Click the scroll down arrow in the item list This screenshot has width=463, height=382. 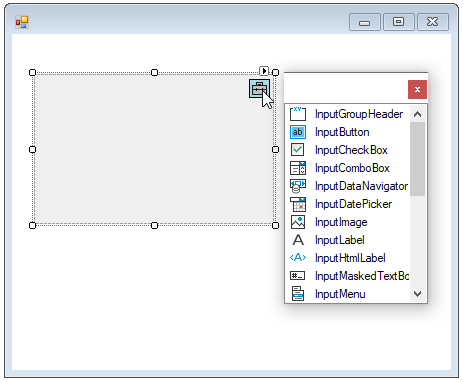tap(417, 294)
